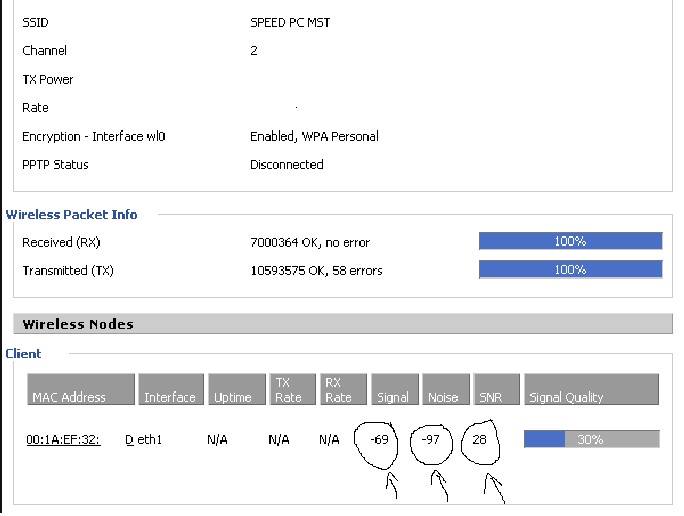Screen dimensions: 684x516
Task: Click the Interface column header
Action: 171,390
